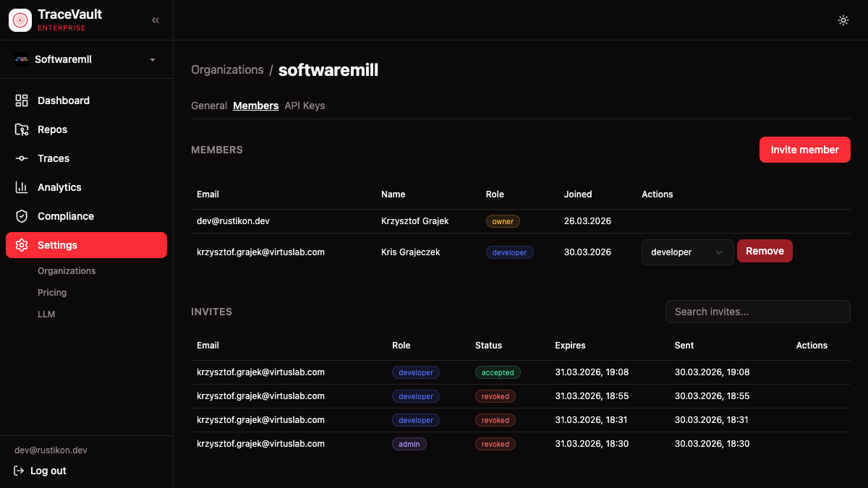The height and width of the screenshot is (488, 868).
Task: Open Compliance from the sidebar
Action: pyautogui.click(x=65, y=216)
